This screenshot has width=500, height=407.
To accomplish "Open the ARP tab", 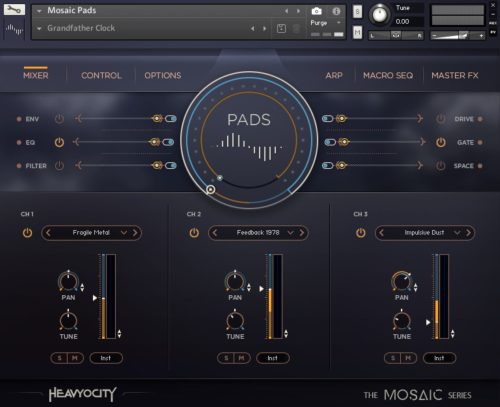I will pyautogui.click(x=334, y=76).
